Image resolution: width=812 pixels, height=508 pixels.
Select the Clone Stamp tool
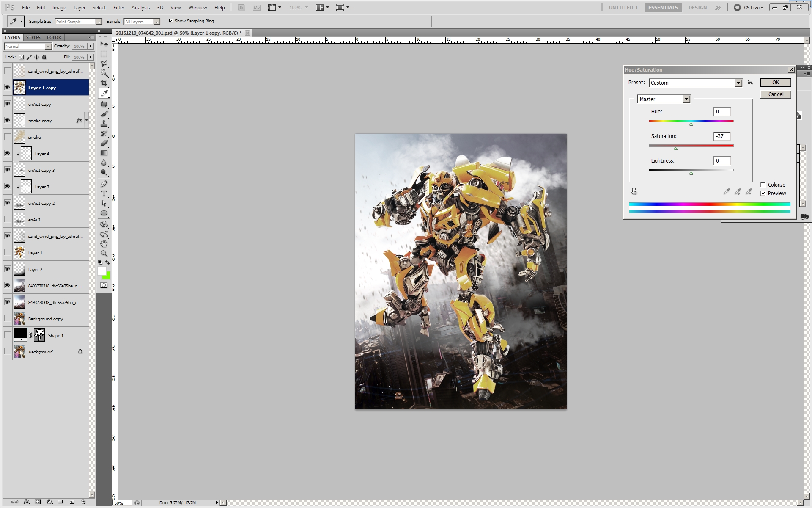104,124
